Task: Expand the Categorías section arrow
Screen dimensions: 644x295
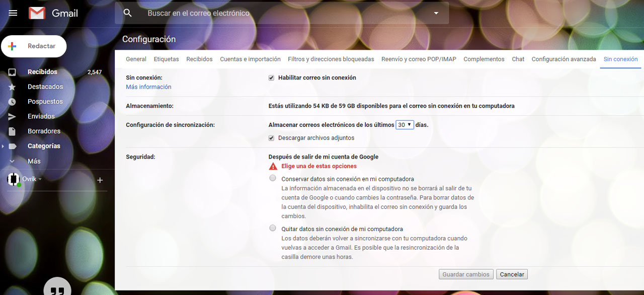Action: point(3,146)
